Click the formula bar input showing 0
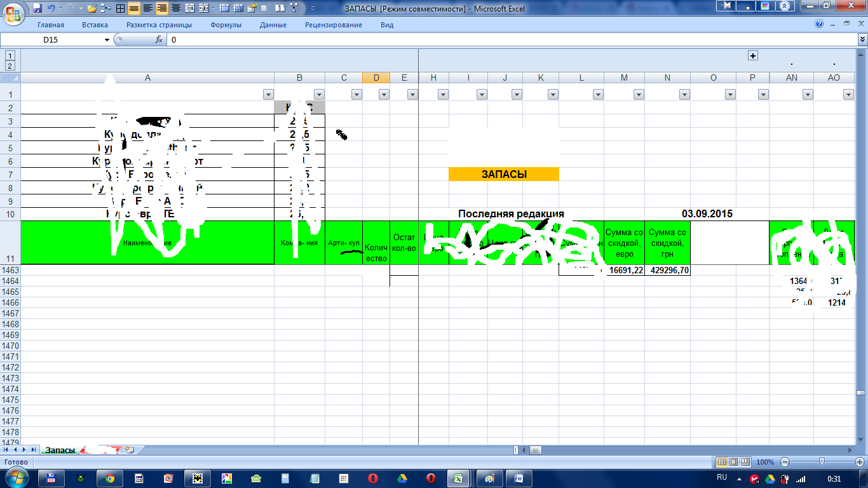Viewport: 868px width, 488px height. click(512, 39)
